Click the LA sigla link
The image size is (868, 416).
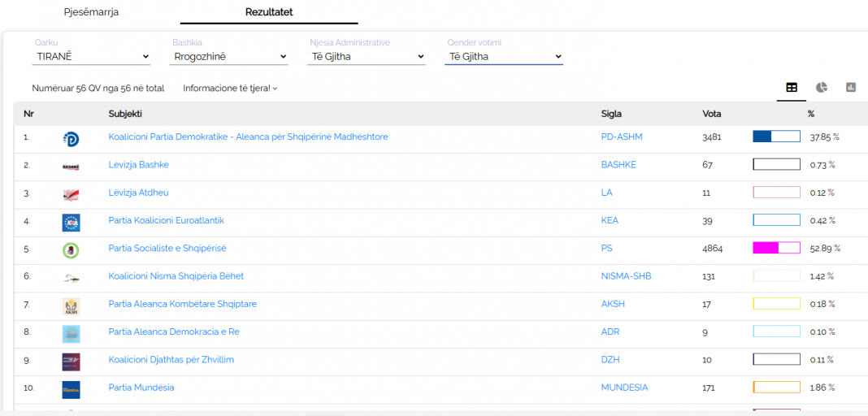click(607, 193)
